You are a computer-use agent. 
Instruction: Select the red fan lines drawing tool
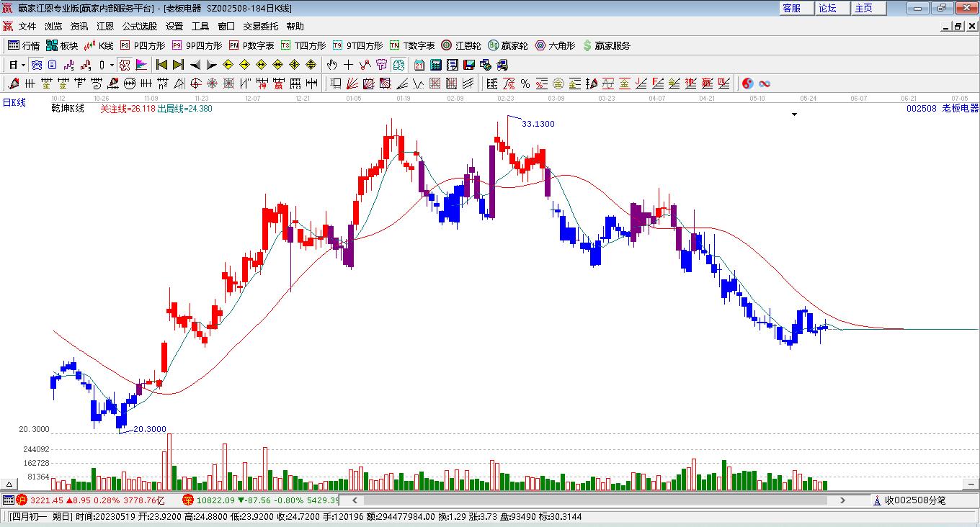coord(352,84)
